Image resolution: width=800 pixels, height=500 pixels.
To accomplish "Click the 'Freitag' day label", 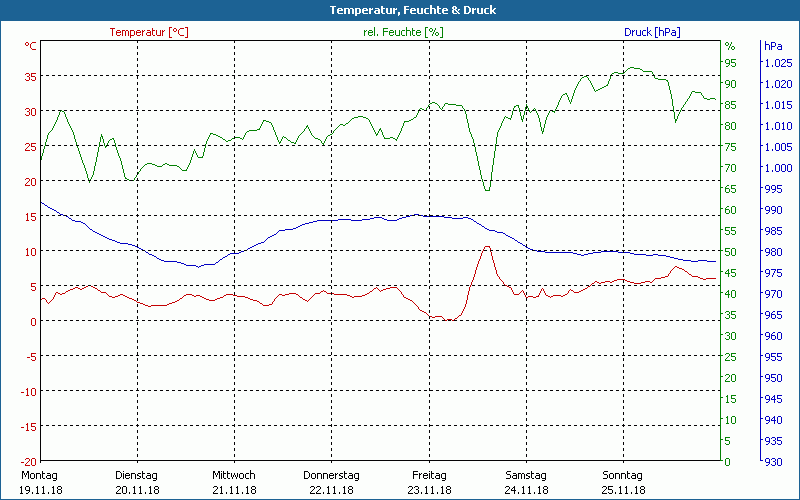I will point(429,476).
